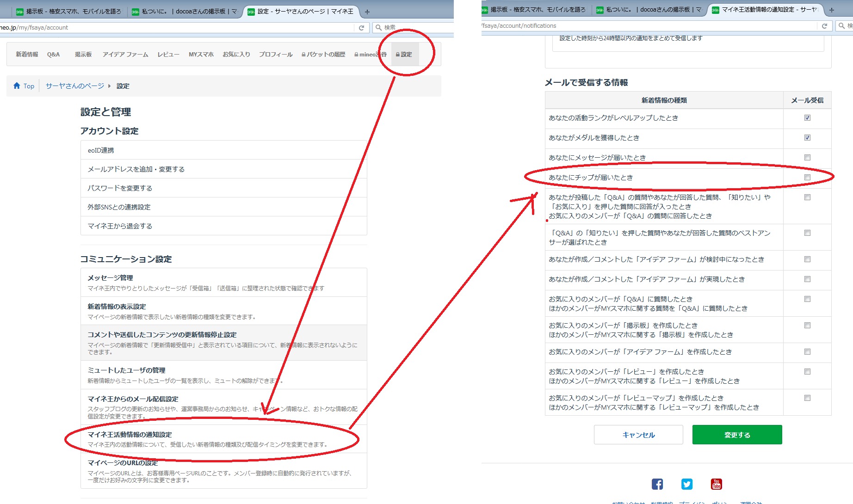Click the home icon next to Top
Viewport: 853px width, 504px height.
17,86
